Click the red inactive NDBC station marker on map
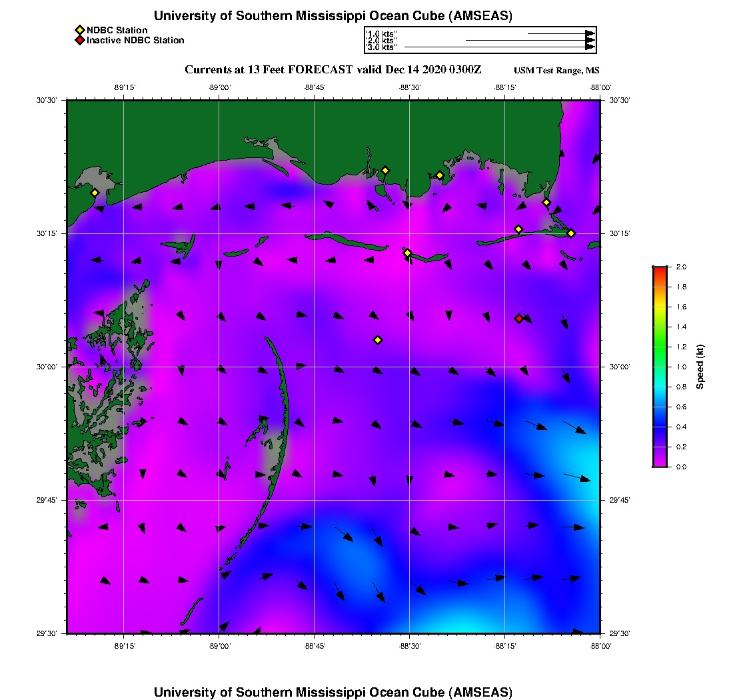The height and width of the screenshot is (700, 733). (x=519, y=319)
